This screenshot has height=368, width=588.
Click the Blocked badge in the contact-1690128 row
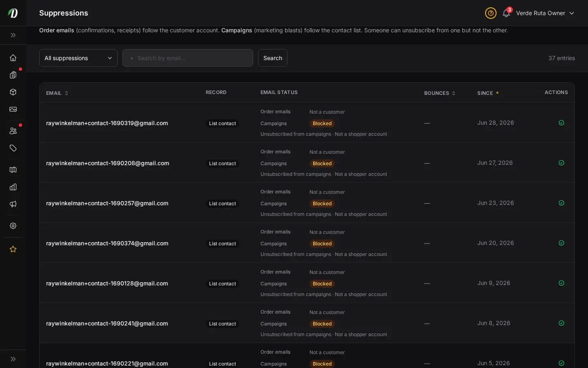322,284
